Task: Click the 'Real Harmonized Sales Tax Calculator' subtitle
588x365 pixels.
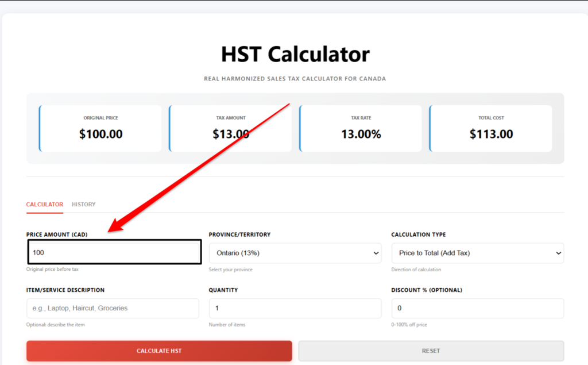Action: click(295, 79)
